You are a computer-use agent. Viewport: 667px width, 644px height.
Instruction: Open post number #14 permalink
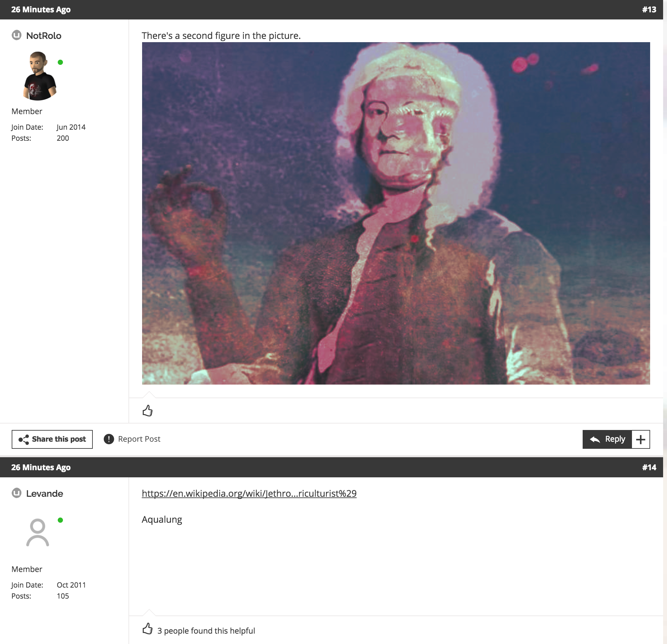(649, 467)
